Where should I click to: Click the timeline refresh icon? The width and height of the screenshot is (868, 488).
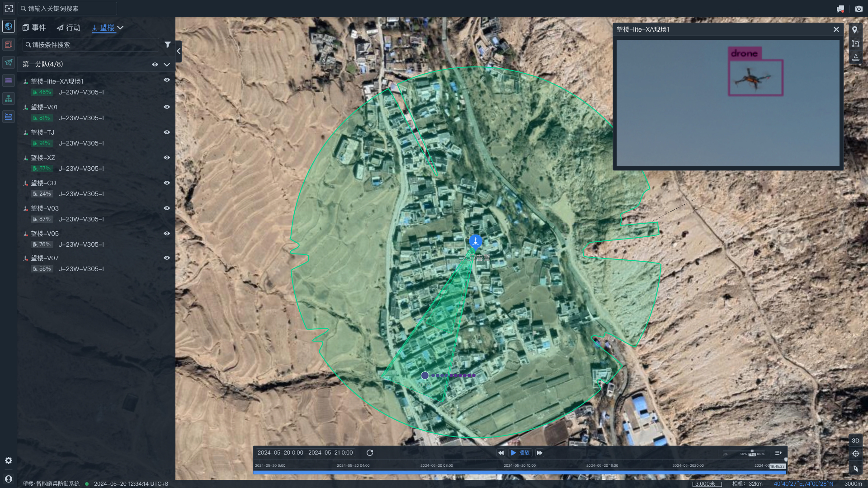point(370,453)
